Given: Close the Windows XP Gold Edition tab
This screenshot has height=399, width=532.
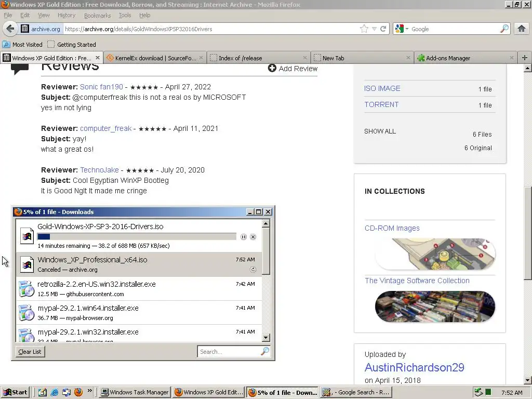Looking at the screenshot, I should pyautogui.click(x=98, y=58).
